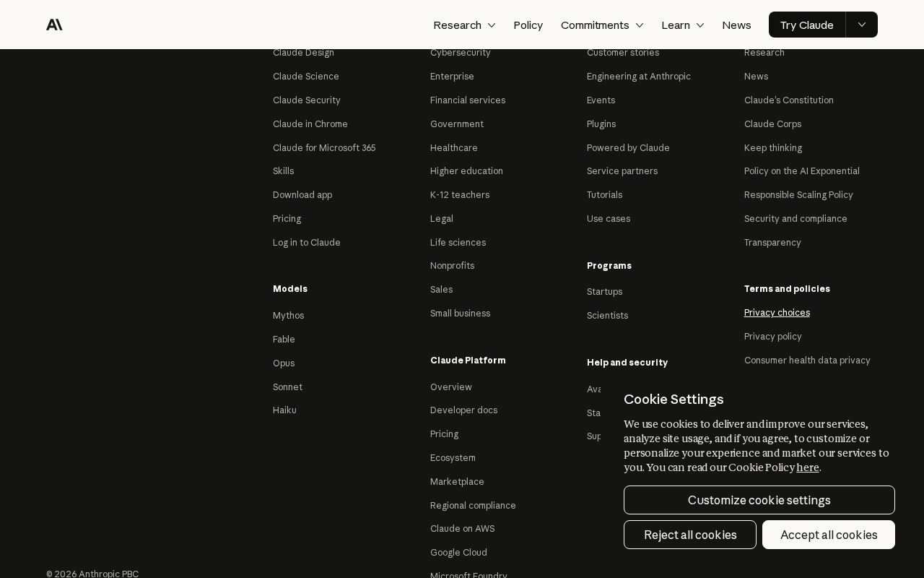Open the Use cases link
Viewport: 924px width, 578px height.
pos(609,218)
